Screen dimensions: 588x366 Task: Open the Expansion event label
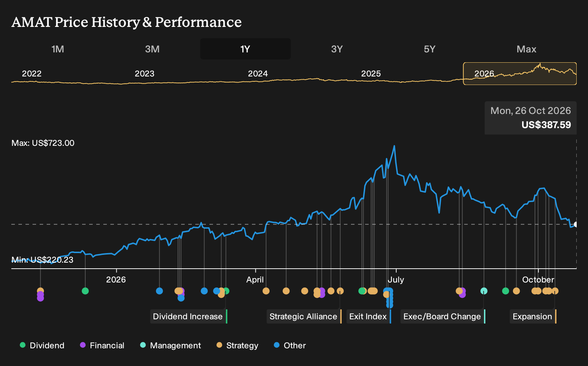pyautogui.click(x=533, y=316)
